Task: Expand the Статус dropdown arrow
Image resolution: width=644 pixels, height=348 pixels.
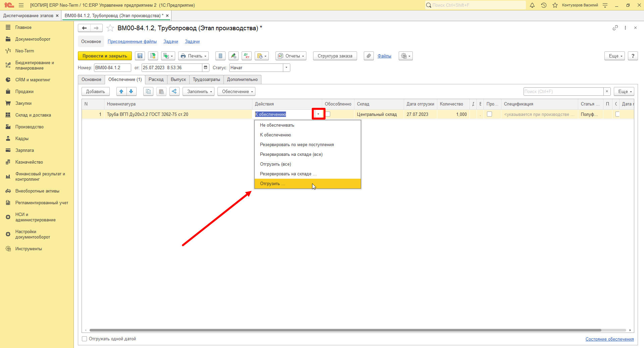Action: (286, 68)
